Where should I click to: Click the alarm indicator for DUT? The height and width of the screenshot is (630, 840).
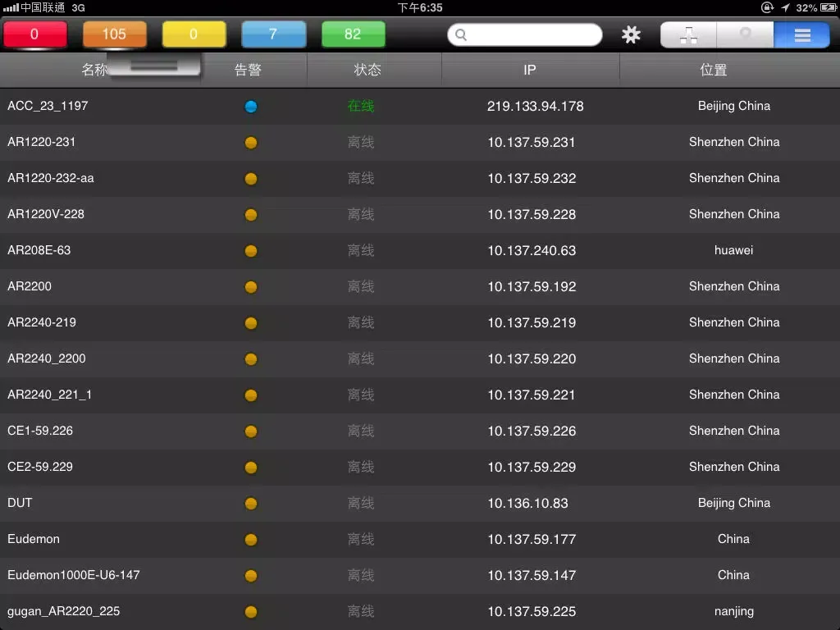point(251,504)
